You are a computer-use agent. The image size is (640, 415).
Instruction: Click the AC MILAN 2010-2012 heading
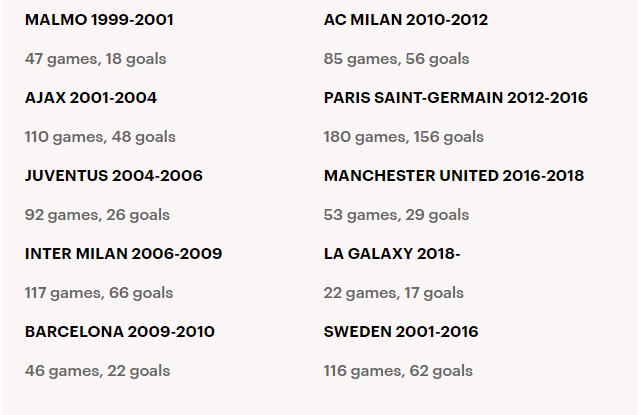[406, 20]
